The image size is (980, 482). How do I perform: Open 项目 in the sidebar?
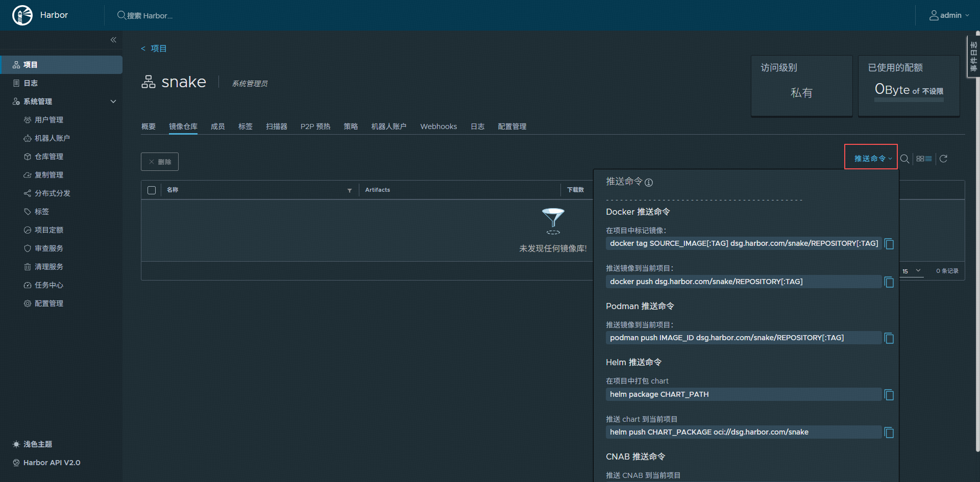61,65
